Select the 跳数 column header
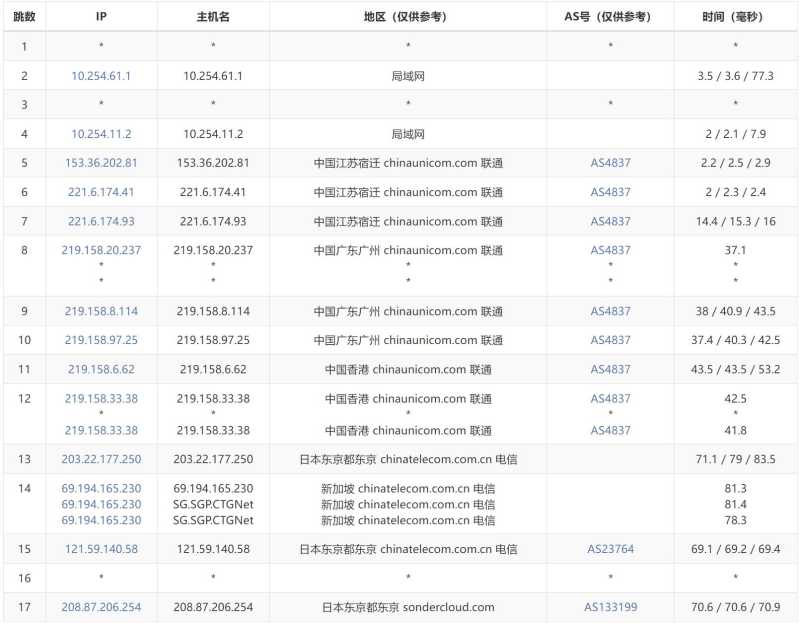Screen dimensions: 800x624 pyautogui.click(x=23, y=16)
